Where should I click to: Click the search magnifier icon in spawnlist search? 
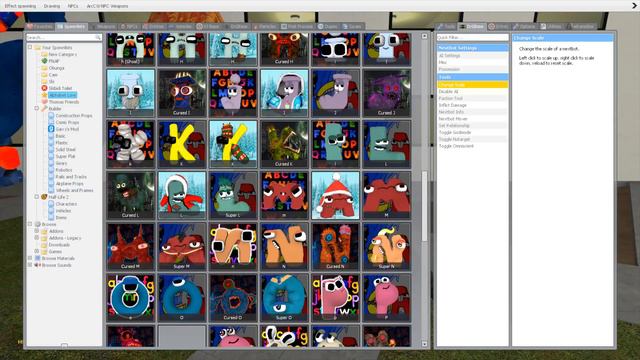click(x=98, y=37)
